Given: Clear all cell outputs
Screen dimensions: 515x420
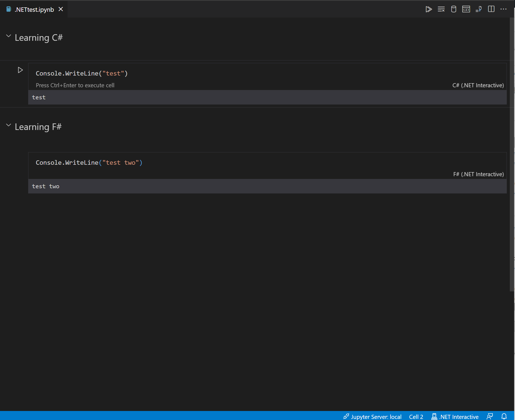Looking at the screenshot, I should click(x=441, y=9).
